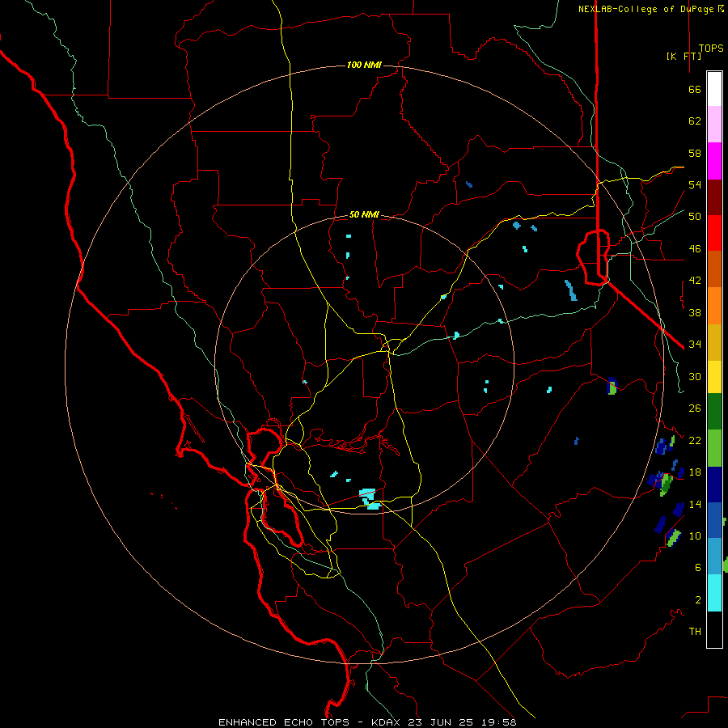Click the black TH swatch on the scale
Image resolution: width=728 pixels, height=728 pixels.
[x=714, y=629]
